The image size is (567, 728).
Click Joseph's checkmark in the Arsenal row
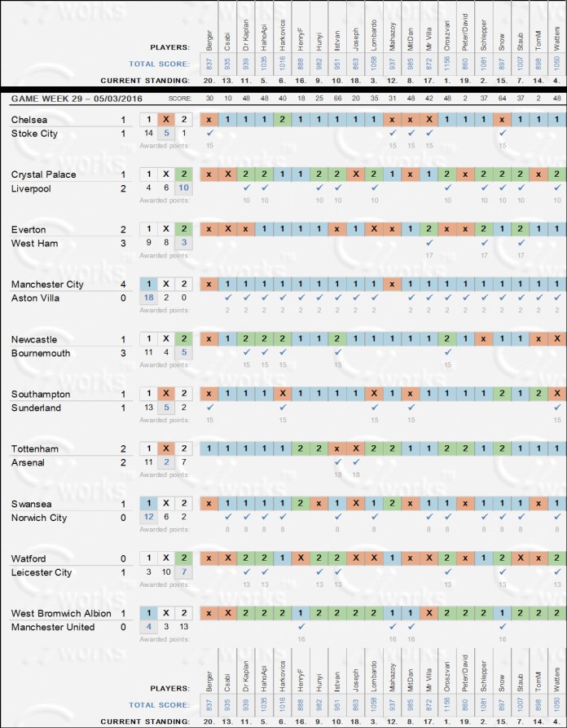click(356, 462)
